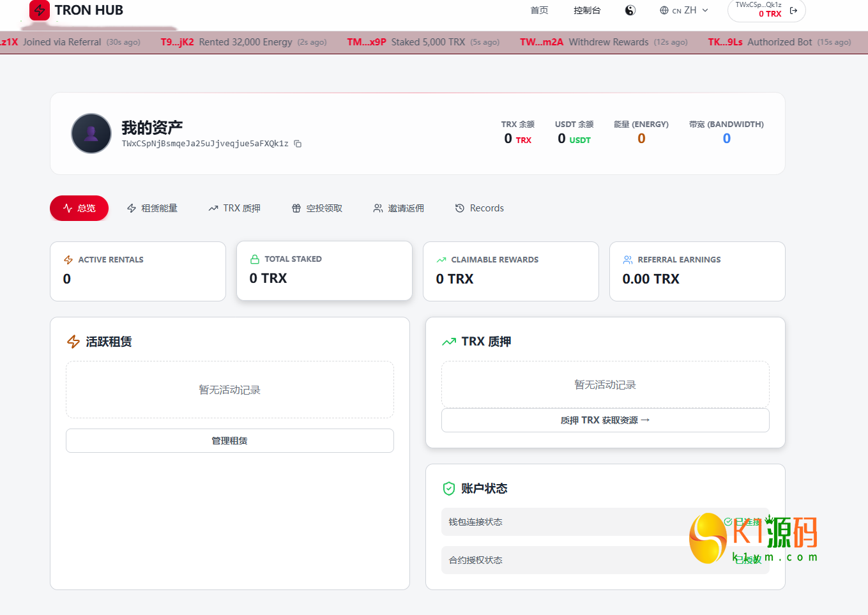The width and height of the screenshot is (868, 615).
Task: Click the lightning icon in Active Rentals card
Action: click(68, 260)
